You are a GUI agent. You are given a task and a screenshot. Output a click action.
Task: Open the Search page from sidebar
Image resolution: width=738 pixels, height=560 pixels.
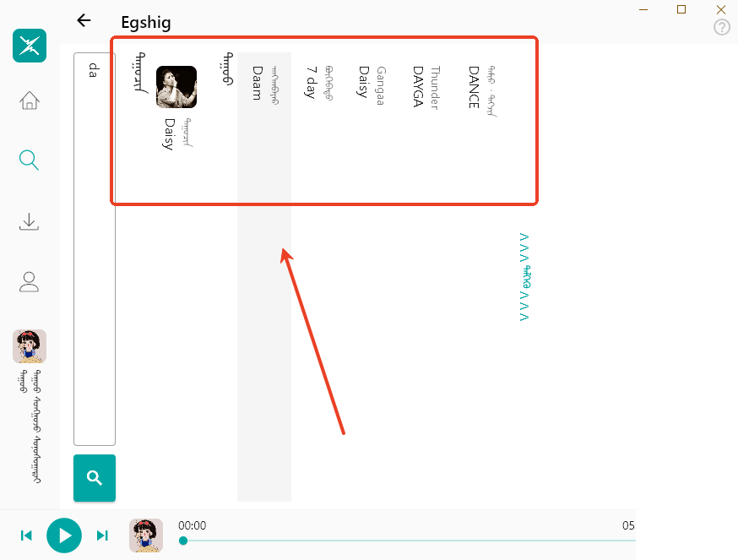coord(29,160)
